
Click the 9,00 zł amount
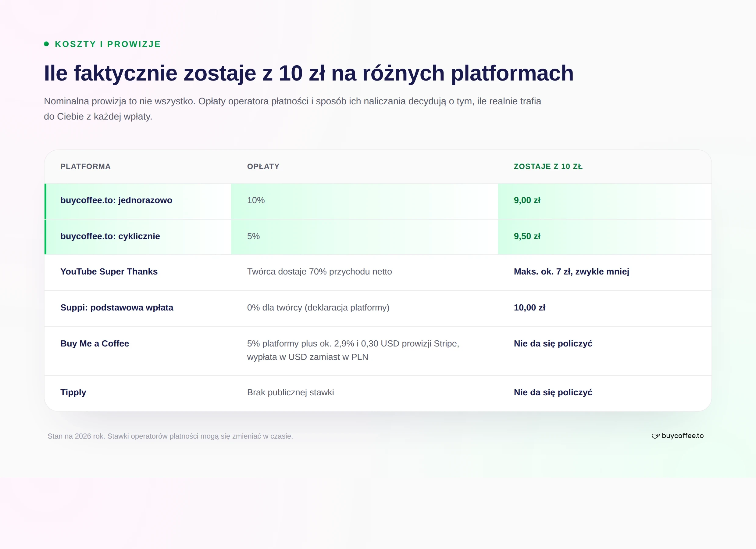point(527,200)
